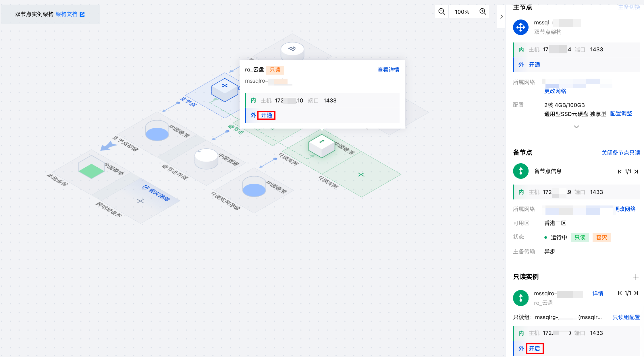The height and width of the screenshot is (357, 644).
Task: Go to the last page of standby node info
Action: [x=636, y=172]
